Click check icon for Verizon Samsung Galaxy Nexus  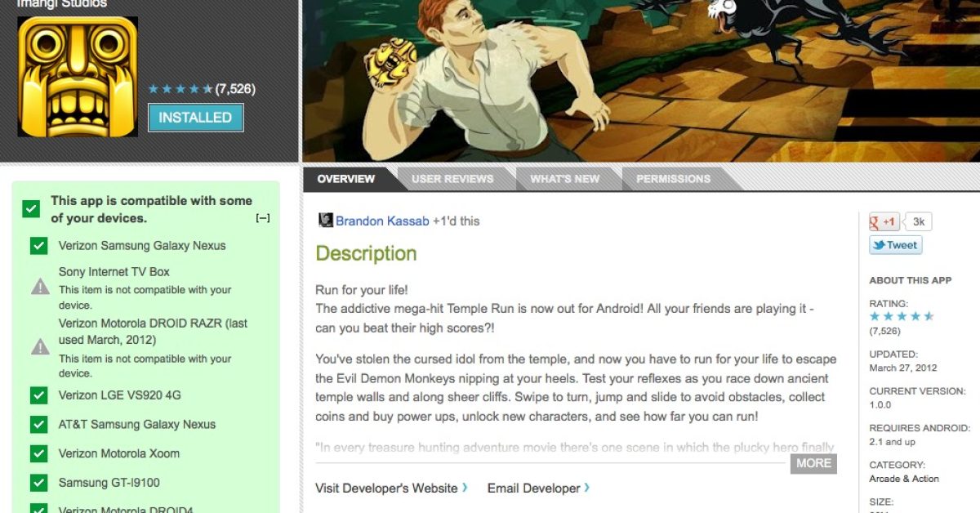tap(38, 246)
